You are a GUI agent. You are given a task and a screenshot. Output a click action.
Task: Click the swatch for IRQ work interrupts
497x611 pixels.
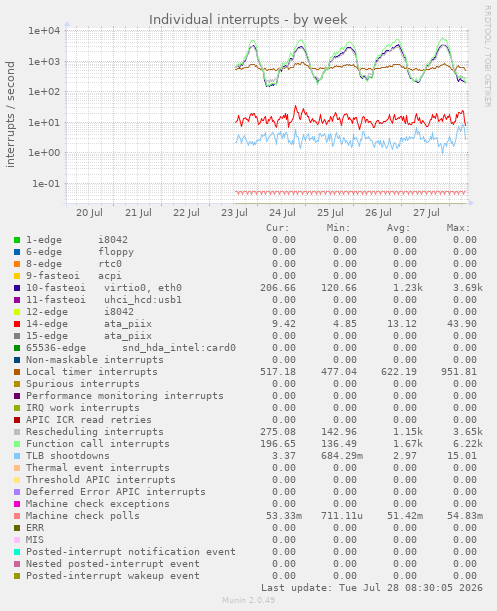17,408
